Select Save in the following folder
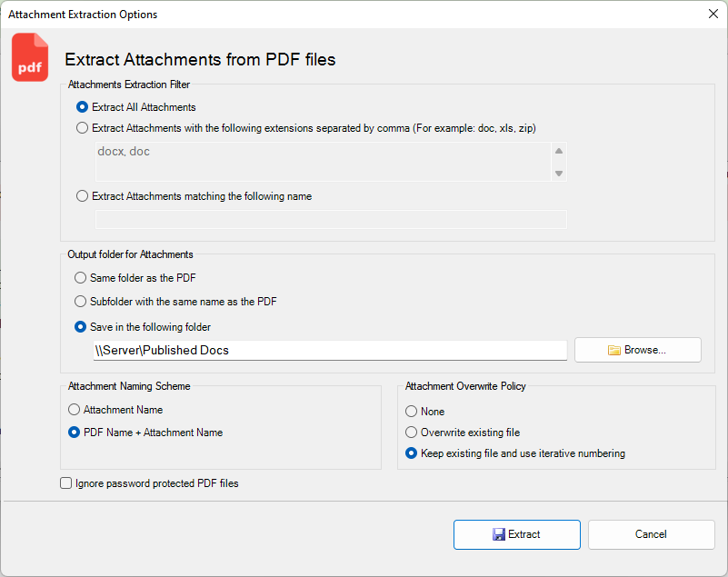This screenshot has height=577, width=728. (x=81, y=327)
